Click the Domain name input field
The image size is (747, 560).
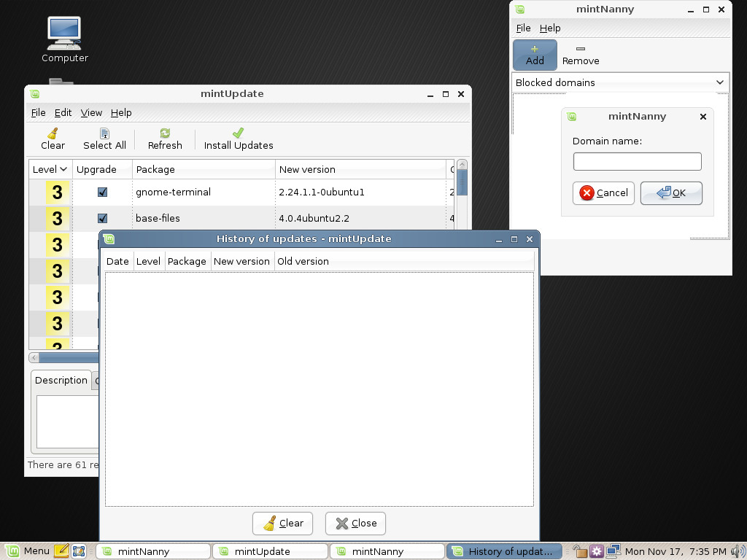coord(637,161)
